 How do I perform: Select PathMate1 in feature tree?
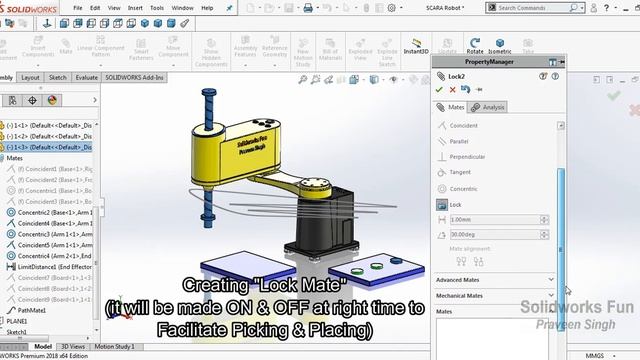pyautogui.click(x=27, y=310)
